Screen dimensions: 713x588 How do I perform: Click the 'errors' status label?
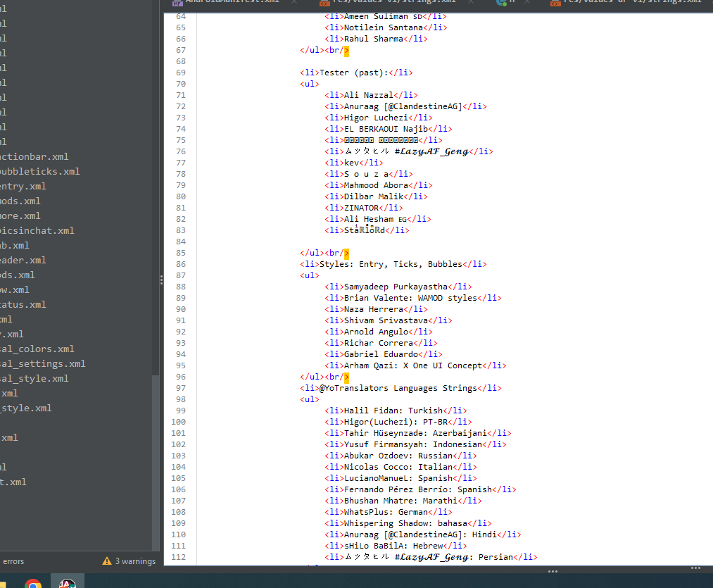coord(13,561)
